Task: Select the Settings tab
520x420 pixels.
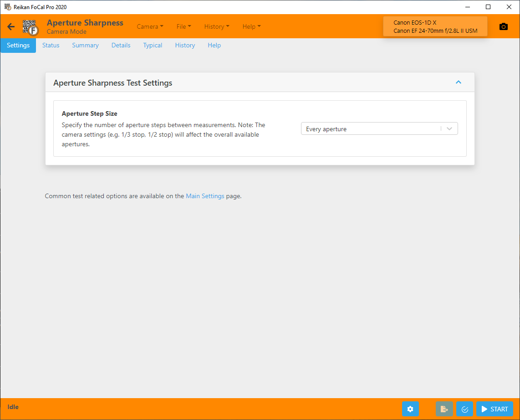Action: tap(18, 46)
